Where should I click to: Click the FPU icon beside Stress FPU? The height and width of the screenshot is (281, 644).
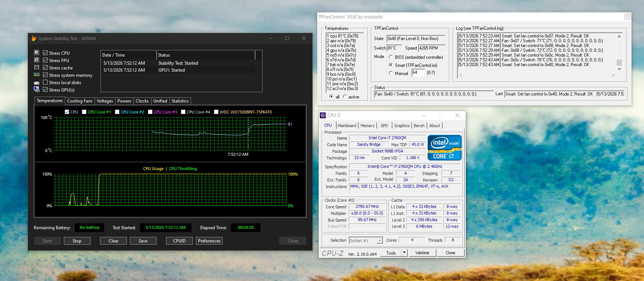pos(37,60)
